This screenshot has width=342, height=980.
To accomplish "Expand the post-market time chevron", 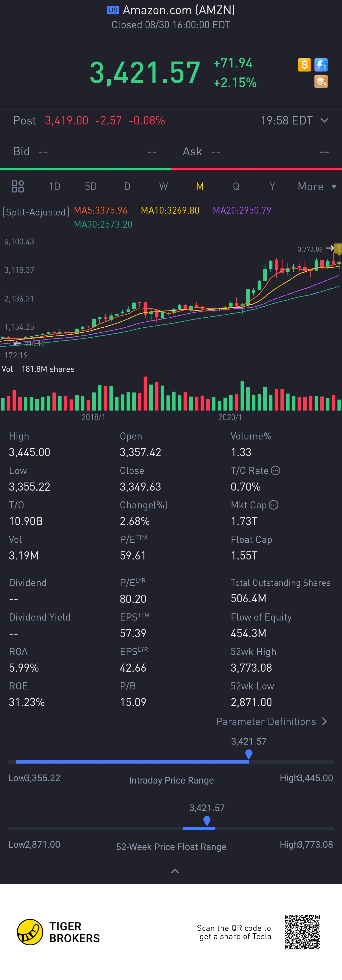I will [324, 120].
